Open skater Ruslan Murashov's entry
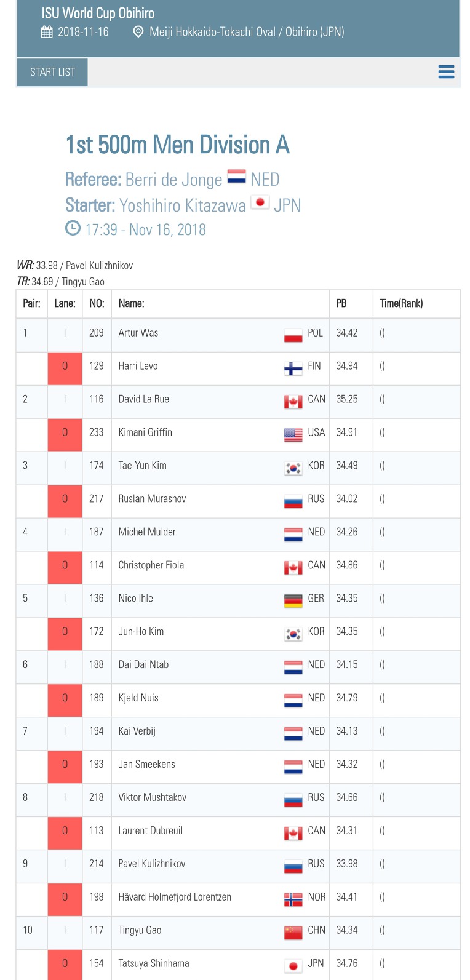Image resolution: width=470 pixels, height=980 pixels. [x=152, y=498]
